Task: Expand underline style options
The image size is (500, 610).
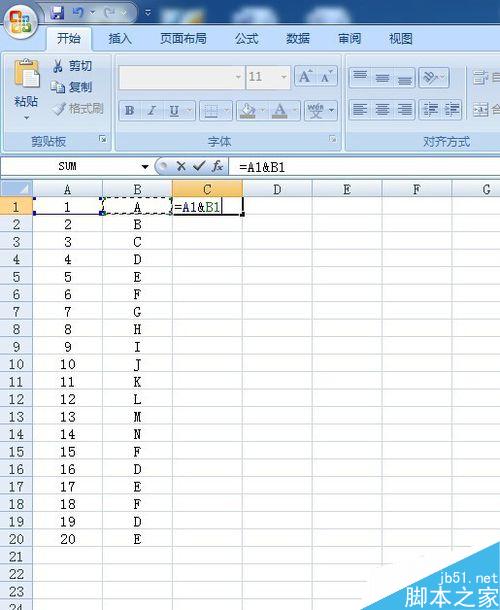Action: [189, 111]
